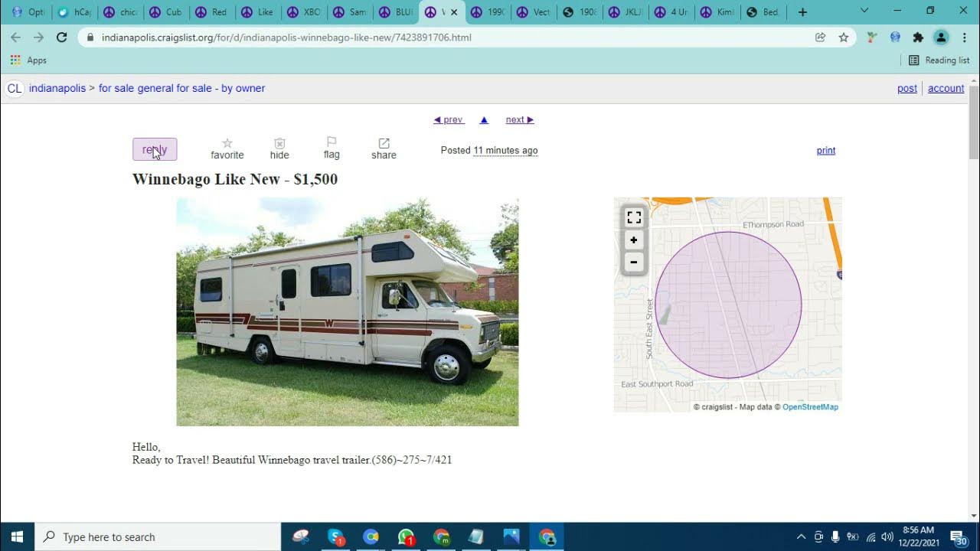Go to previous listing via prev link
980x551 pixels.
point(449,119)
